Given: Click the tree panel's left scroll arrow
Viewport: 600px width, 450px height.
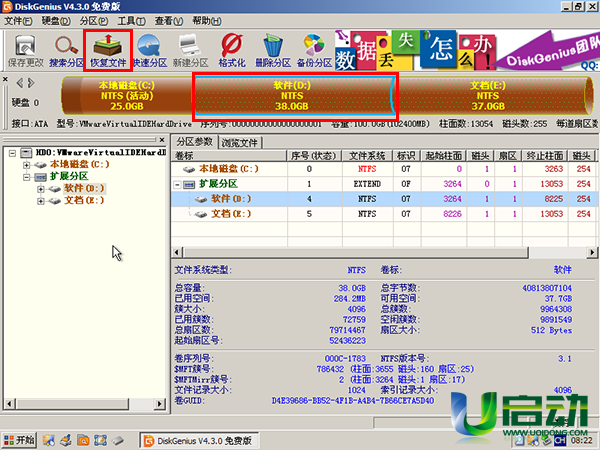Looking at the screenshot, I should coord(9,403).
